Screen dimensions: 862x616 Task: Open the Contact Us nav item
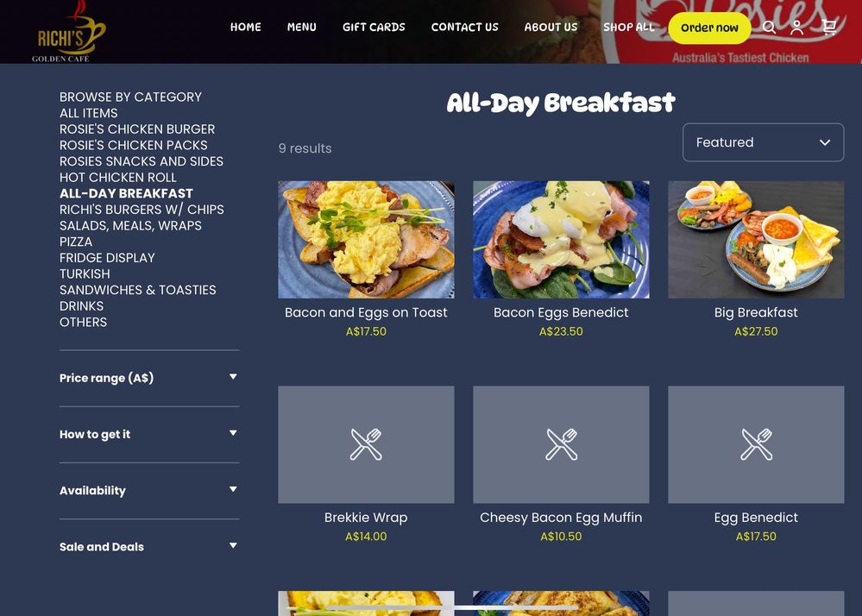click(x=464, y=27)
